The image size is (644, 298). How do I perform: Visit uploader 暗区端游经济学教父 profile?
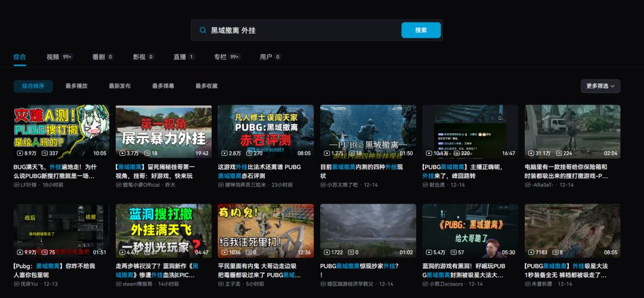pyautogui.click(x=351, y=284)
